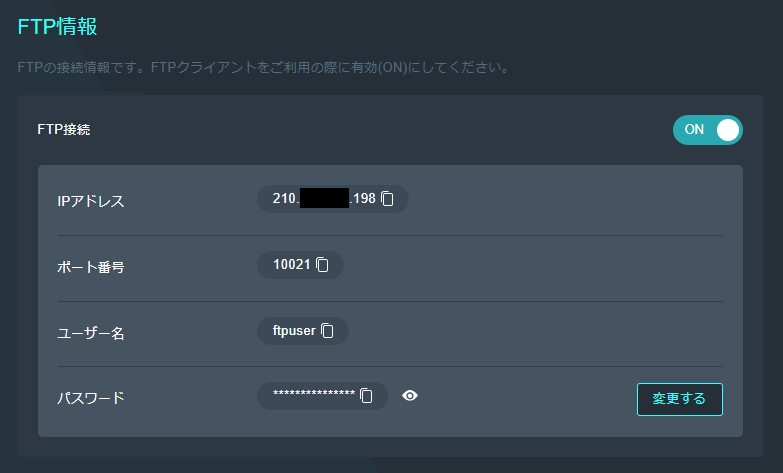Image resolution: width=783 pixels, height=473 pixels.
Task: Click the 変更する button
Action: (679, 399)
